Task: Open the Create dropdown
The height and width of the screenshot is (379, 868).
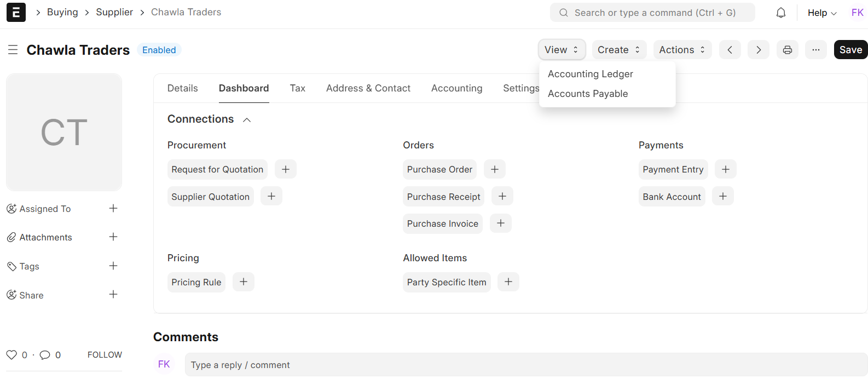Action: tap(618, 50)
